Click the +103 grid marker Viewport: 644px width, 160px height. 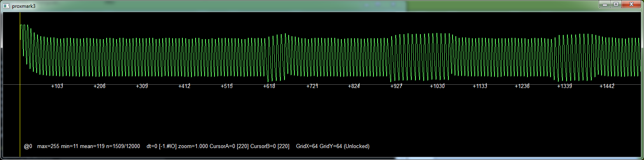point(57,86)
